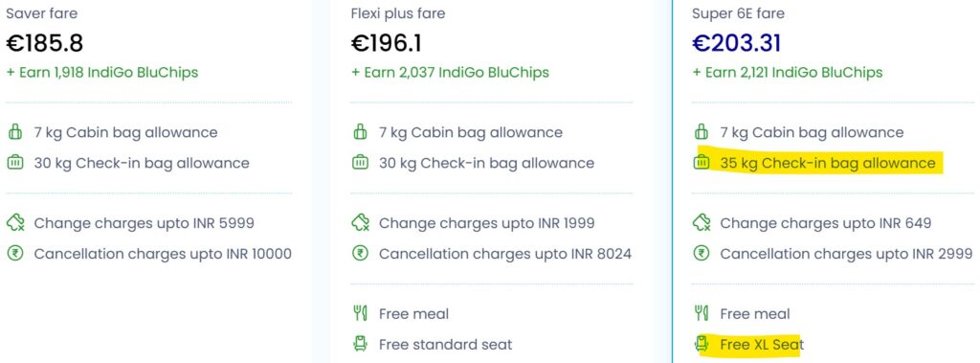This screenshot has width=980, height=363.
Task: Click the Flexi plus free standard seat icon
Action: pyautogui.click(x=360, y=344)
